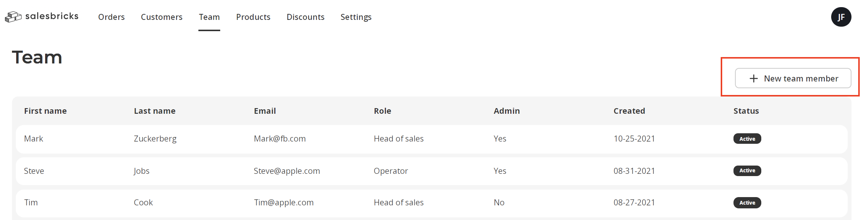Click the First name column header

point(45,111)
